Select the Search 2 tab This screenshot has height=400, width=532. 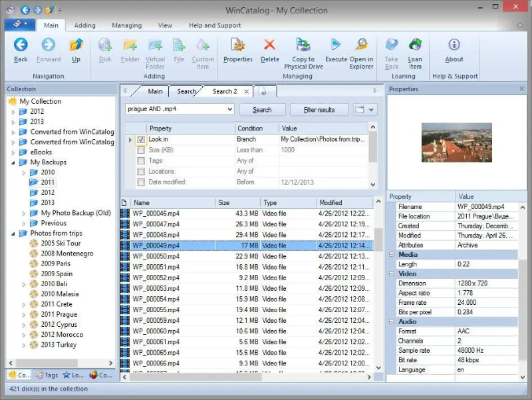click(x=224, y=92)
